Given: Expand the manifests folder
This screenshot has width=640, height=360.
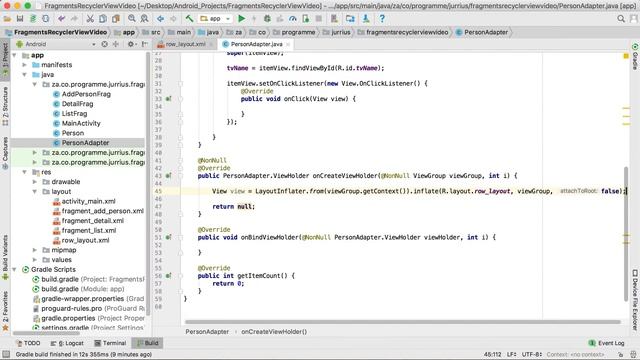Looking at the screenshot, I should (x=25, y=65).
